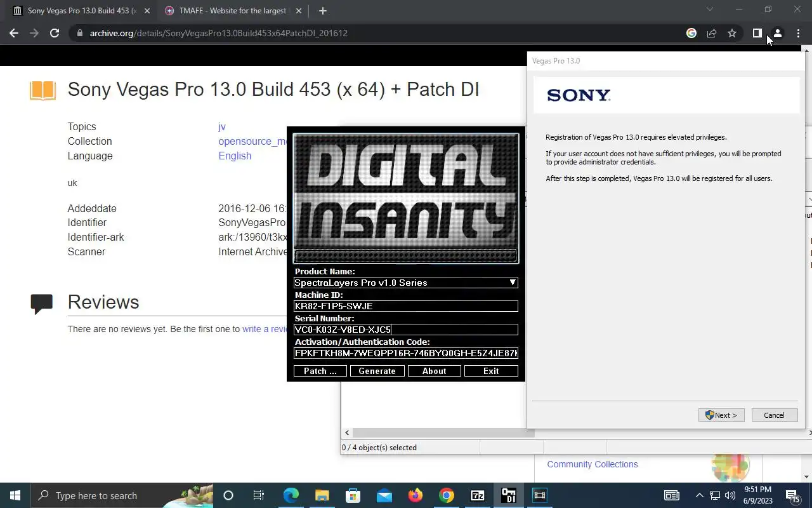Close the TMAFE tab

(x=299, y=11)
